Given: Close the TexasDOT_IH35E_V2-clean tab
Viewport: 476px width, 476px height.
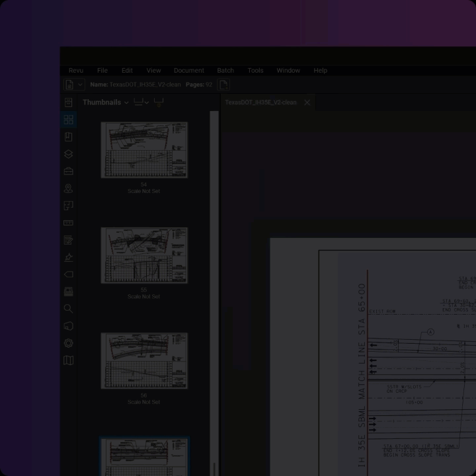Looking at the screenshot, I should (307, 102).
